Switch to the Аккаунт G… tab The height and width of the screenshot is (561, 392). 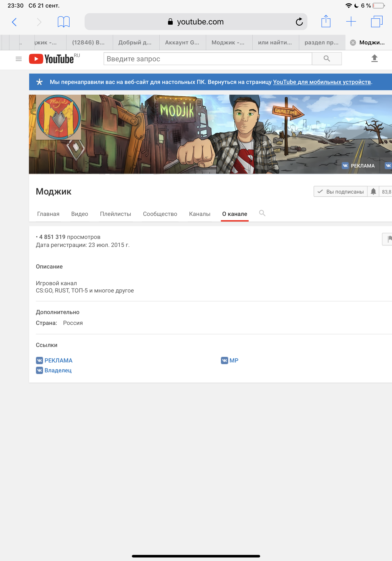coord(183,43)
